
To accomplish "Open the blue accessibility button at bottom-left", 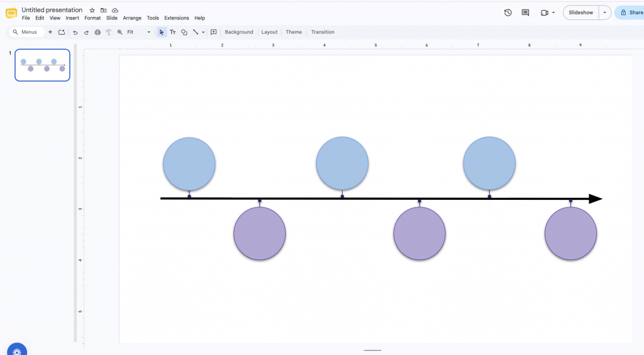I will coord(17,350).
